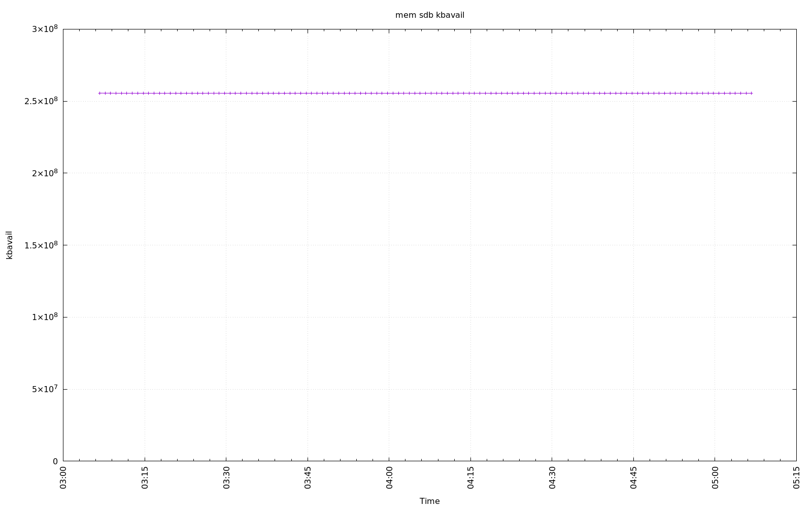Select the 5×10⁷ y-axis tick label
Viewport: 812px width, 508px height.
click(x=45, y=389)
